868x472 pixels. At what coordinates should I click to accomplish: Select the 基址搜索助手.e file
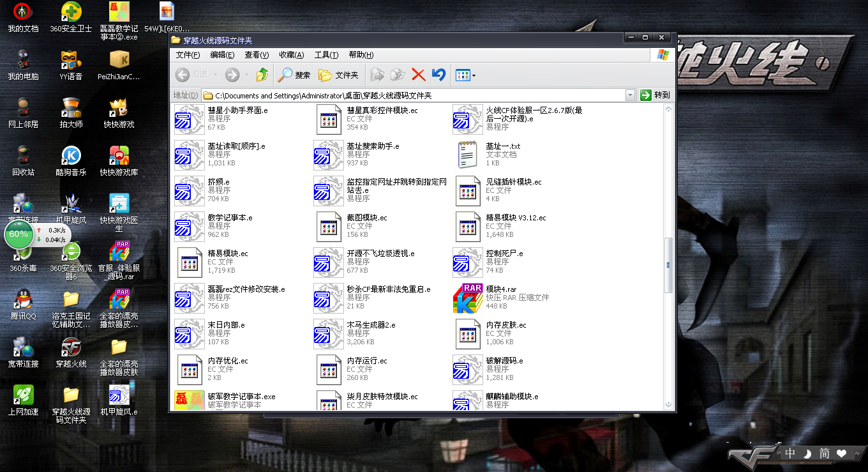pyautogui.click(x=357, y=155)
